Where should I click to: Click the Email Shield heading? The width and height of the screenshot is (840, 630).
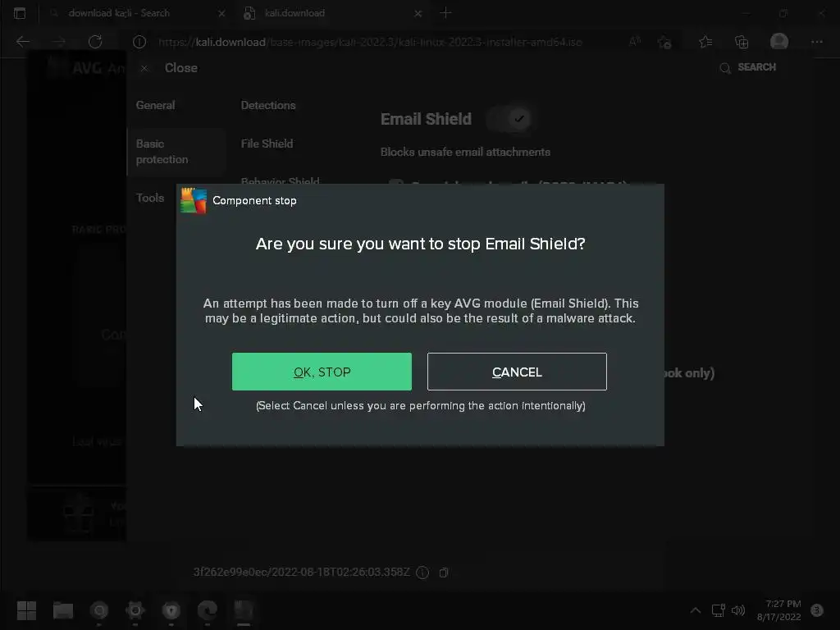426,119
